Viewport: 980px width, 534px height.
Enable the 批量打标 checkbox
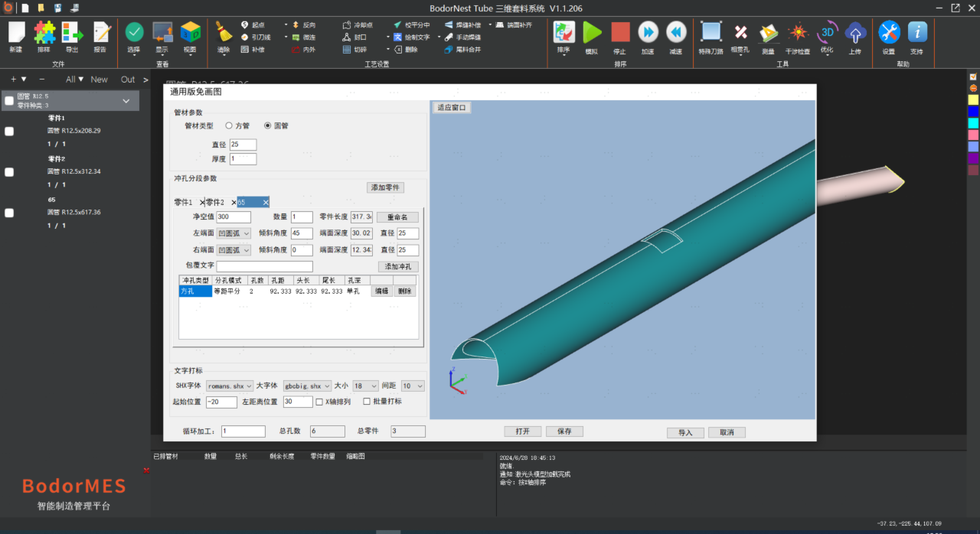[x=366, y=402]
